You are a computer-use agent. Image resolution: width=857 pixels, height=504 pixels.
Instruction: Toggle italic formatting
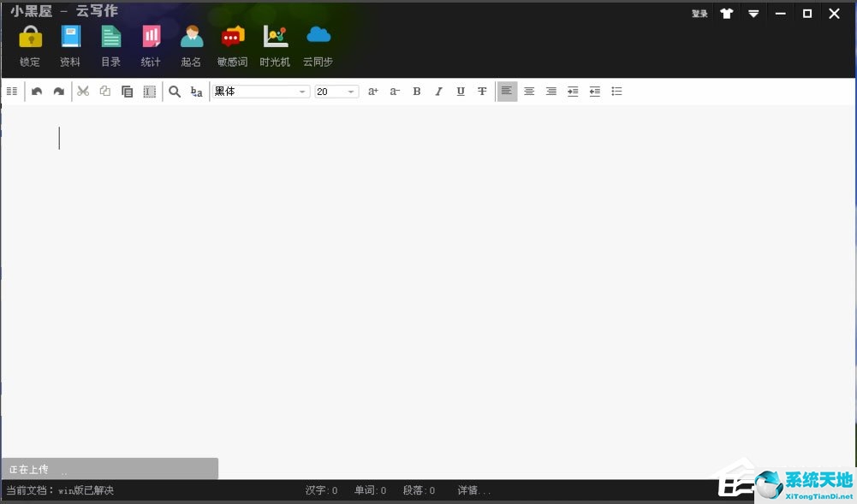coord(438,92)
